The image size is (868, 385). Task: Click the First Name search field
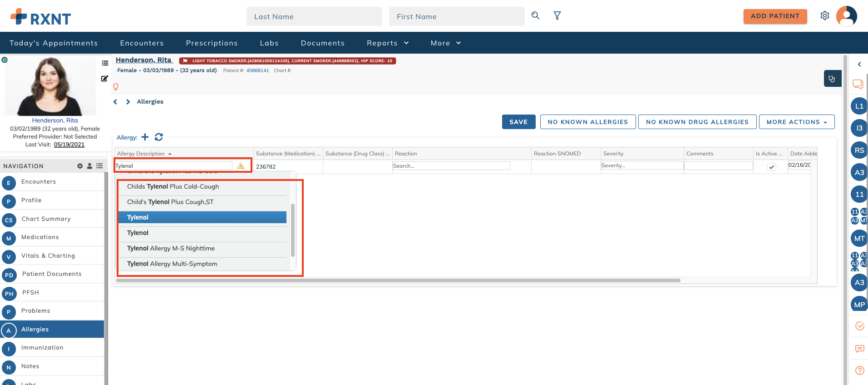pos(457,16)
